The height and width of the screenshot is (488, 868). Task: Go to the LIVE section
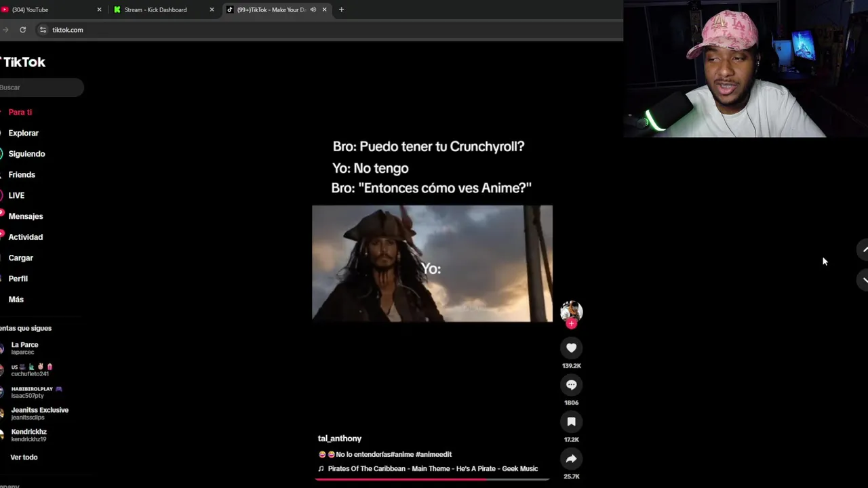click(x=16, y=195)
